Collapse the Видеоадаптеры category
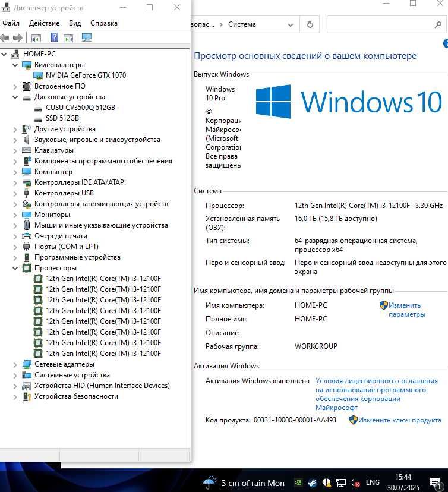The image size is (448, 492). tap(15, 65)
